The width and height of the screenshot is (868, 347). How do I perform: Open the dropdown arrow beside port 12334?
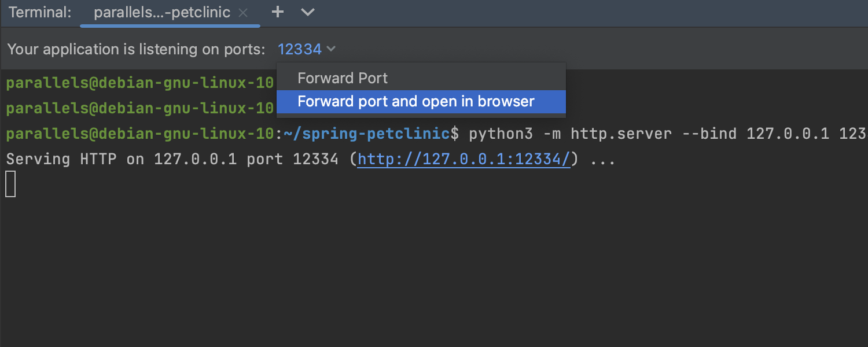click(x=331, y=50)
